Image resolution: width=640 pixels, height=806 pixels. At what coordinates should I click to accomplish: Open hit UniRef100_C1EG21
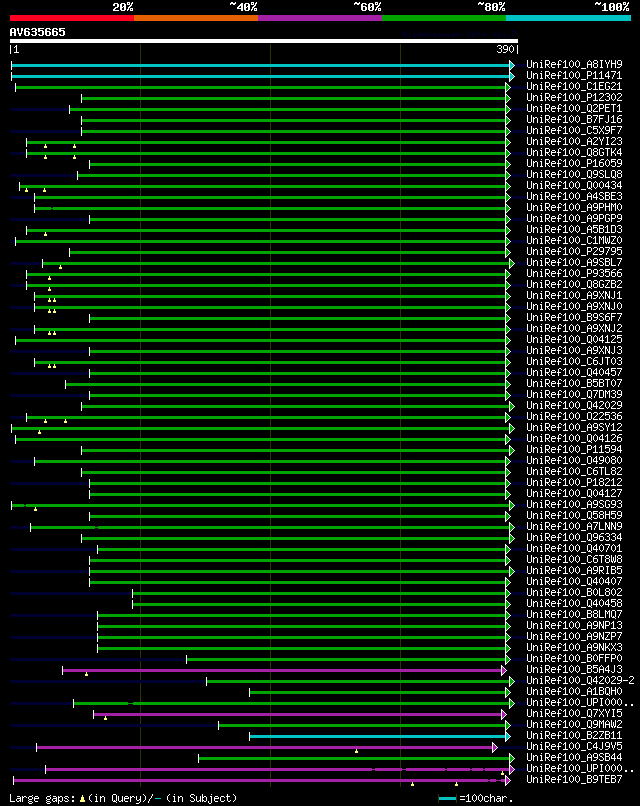(574, 86)
